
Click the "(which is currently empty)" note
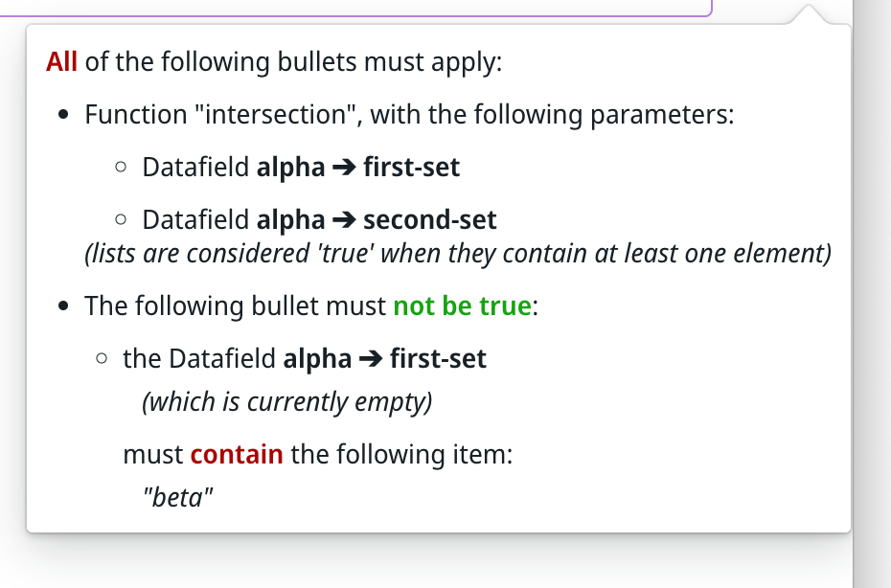(287, 401)
